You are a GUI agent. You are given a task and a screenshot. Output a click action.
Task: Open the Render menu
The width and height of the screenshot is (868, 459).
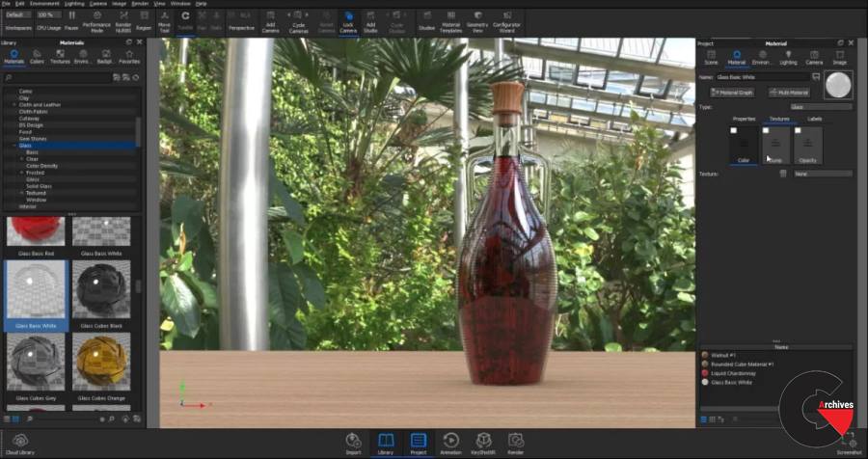tap(140, 3)
